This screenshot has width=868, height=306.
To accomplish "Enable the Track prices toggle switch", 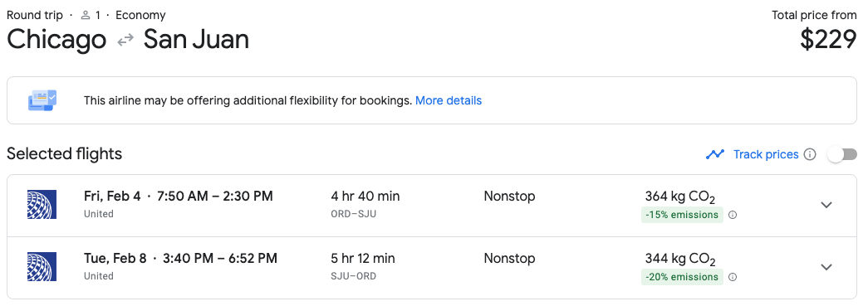I will tap(842, 154).
